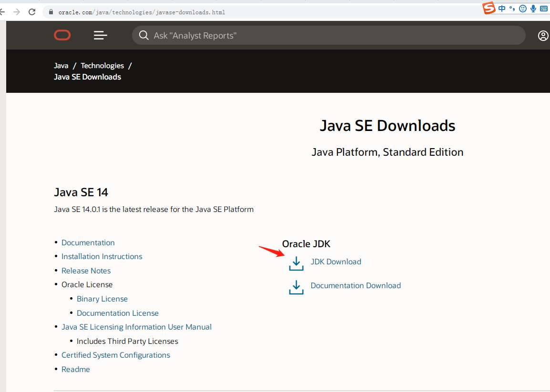Open the JDK Download link

[336, 261]
